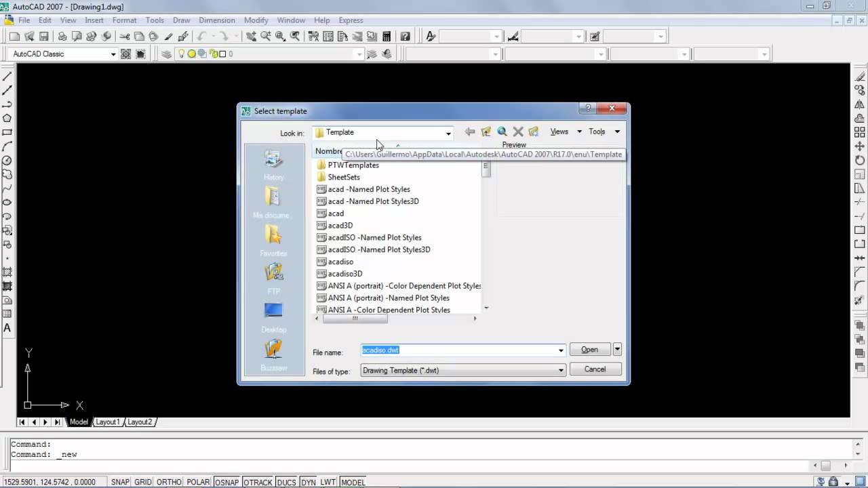Click the layer color swatch
This screenshot has width=868, height=488.
pyautogui.click(x=222, y=54)
